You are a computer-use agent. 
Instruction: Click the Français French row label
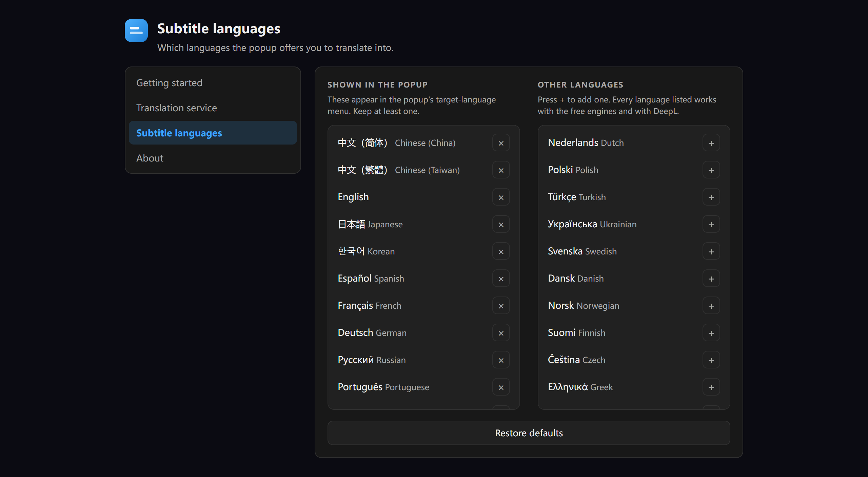[369, 306]
